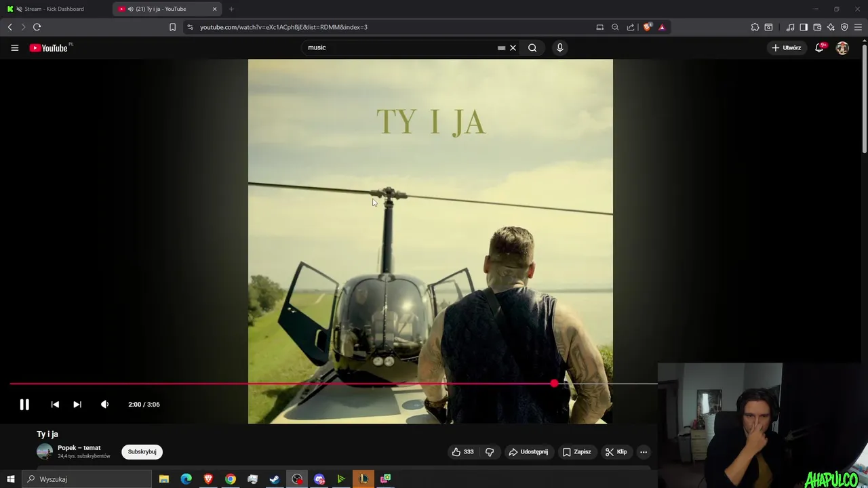Viewport: 868px width, 488px height.
Task: Open more actions three-dot menu
Action: pyautogui.click(x=644, y=452)
